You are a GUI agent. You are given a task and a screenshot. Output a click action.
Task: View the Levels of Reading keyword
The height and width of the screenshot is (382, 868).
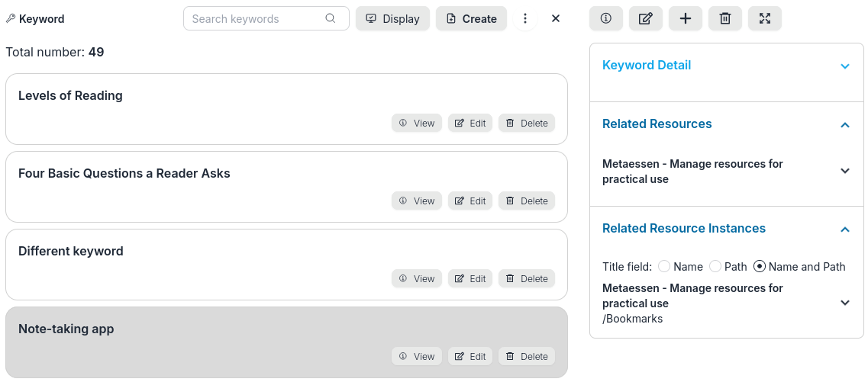coord(417,123)
